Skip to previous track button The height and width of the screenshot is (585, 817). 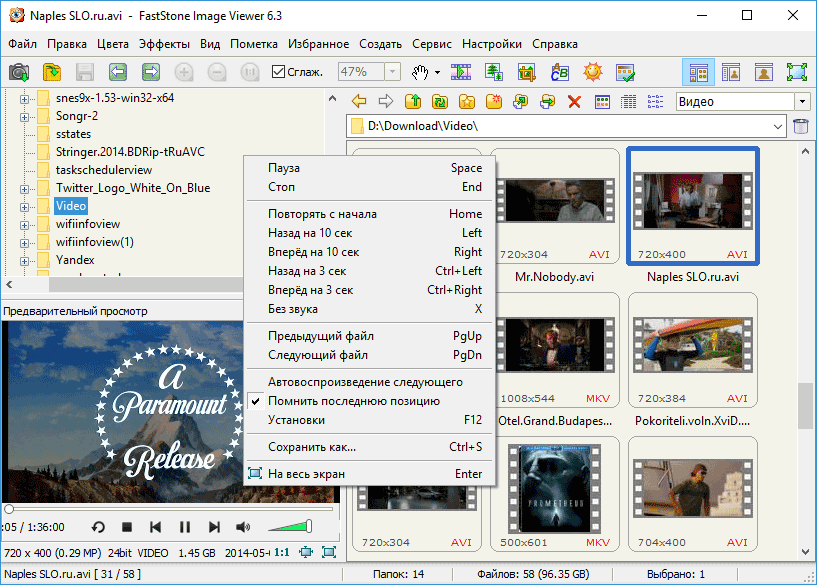(x=155, y=527)
